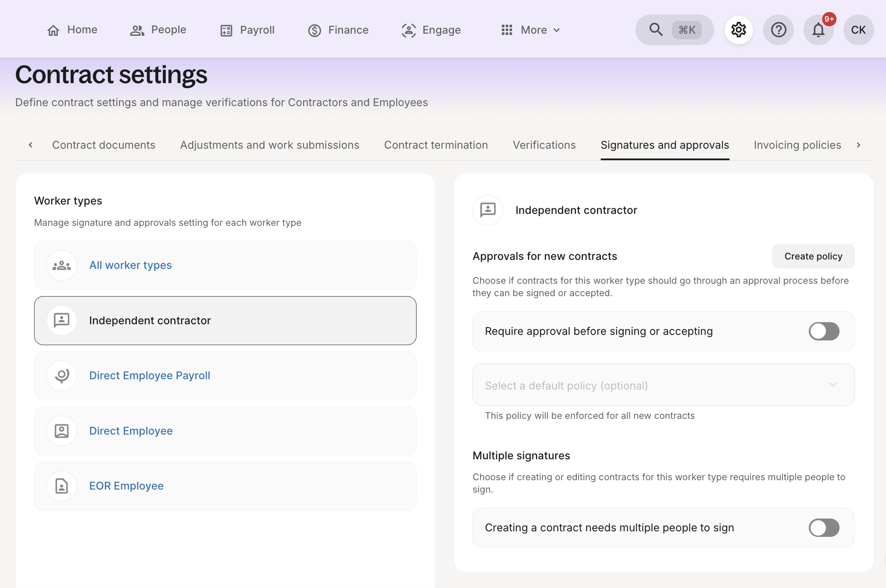The image size is (886, 588).
Task: Click the Payroll calculator icon
Action: pos(226,30)
